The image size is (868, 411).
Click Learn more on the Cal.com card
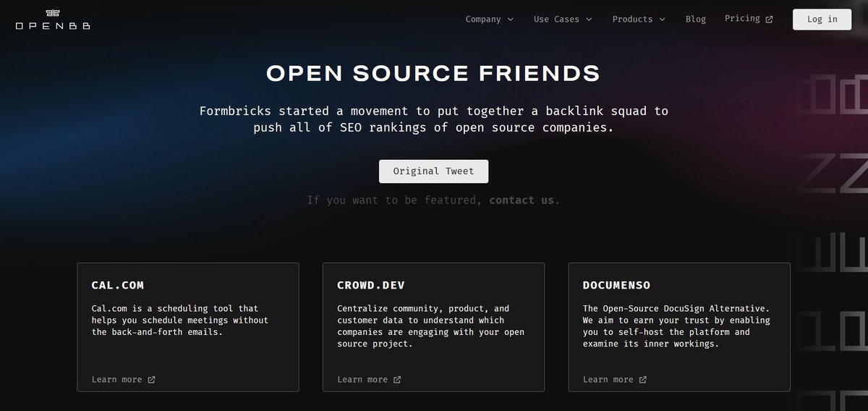(x=123, y=379)
